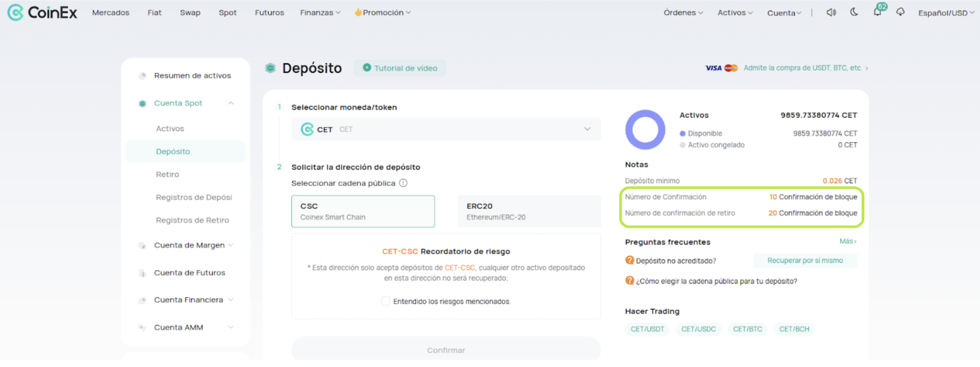This screenshot has height=367, width=980.
Task: Open the Órdenes dropdown
Action: [x=683, y=13]
